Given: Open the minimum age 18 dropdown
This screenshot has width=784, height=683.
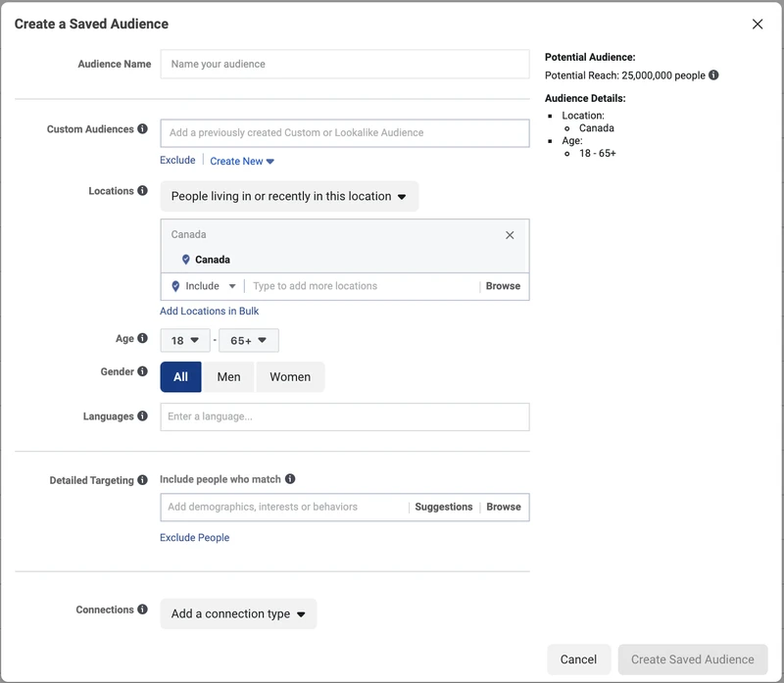Looking at the screenshot, I should pos(185,340).
